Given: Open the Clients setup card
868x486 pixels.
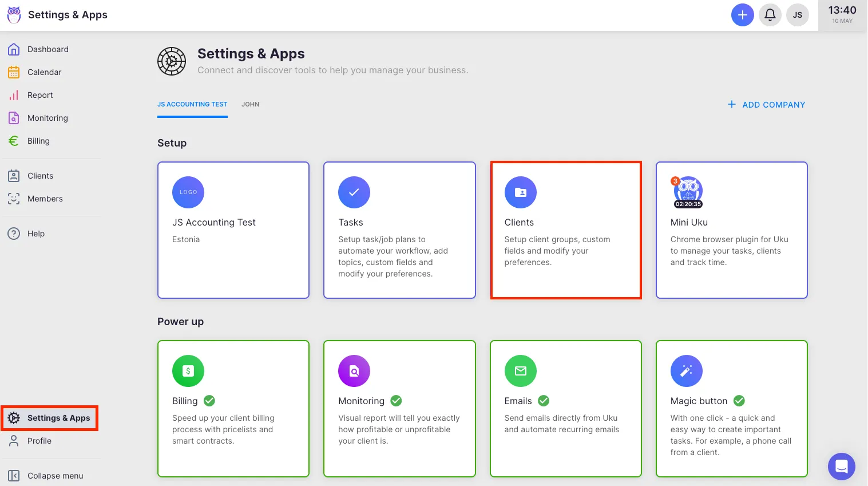Looking at the screenshot, I should [x=565, y=230].
